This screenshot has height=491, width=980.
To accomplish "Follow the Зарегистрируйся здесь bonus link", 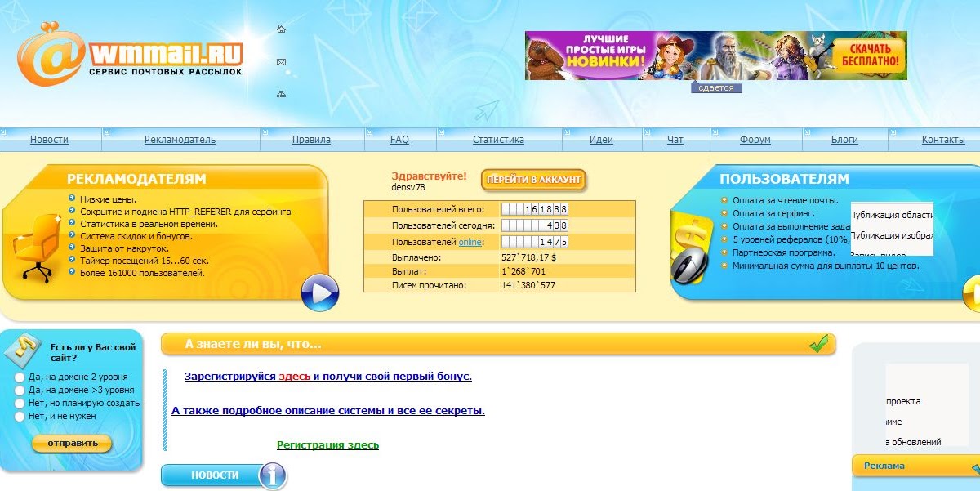I will (328, 377).
